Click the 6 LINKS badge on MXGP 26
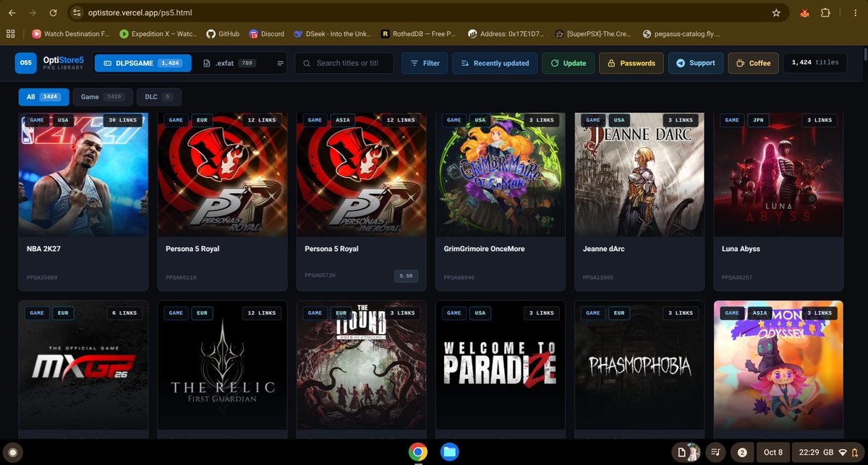 coord(124,313)
